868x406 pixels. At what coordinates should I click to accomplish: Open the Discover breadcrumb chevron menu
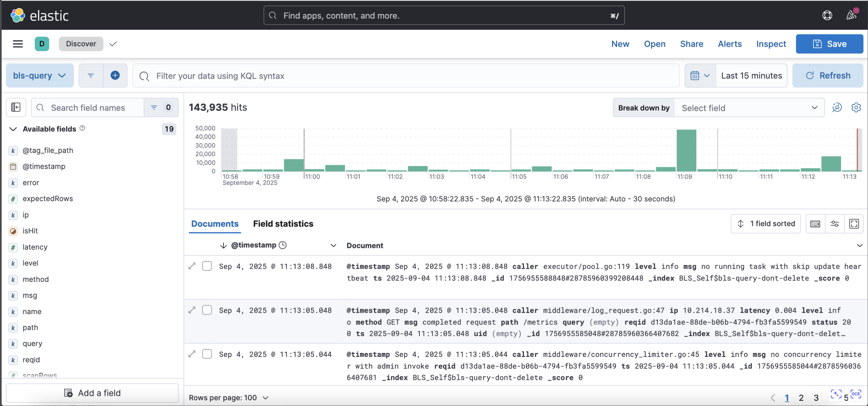click(113, 44)
